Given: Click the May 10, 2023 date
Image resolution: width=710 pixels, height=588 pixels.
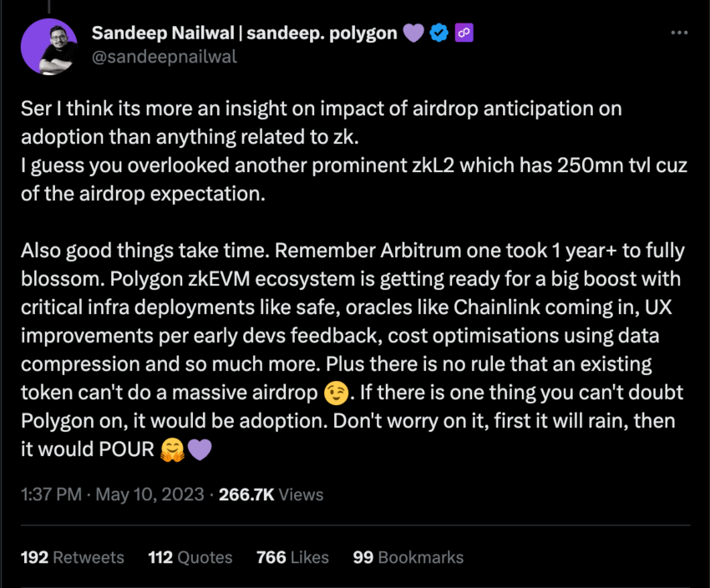Looking at the screenshot, I should tap(150, 494).
